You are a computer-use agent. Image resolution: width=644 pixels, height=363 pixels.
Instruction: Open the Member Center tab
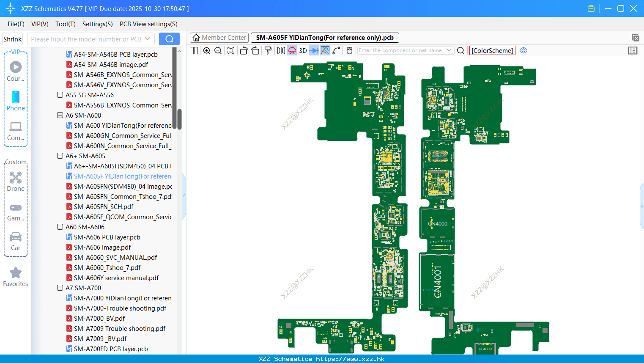tap(219, 38)
